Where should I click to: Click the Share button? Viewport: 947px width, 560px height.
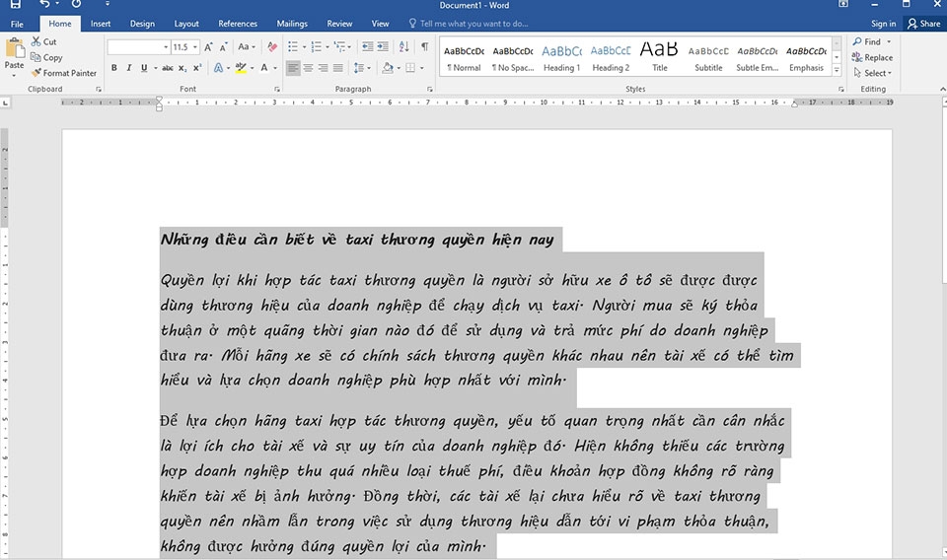(x=923, y=24)
